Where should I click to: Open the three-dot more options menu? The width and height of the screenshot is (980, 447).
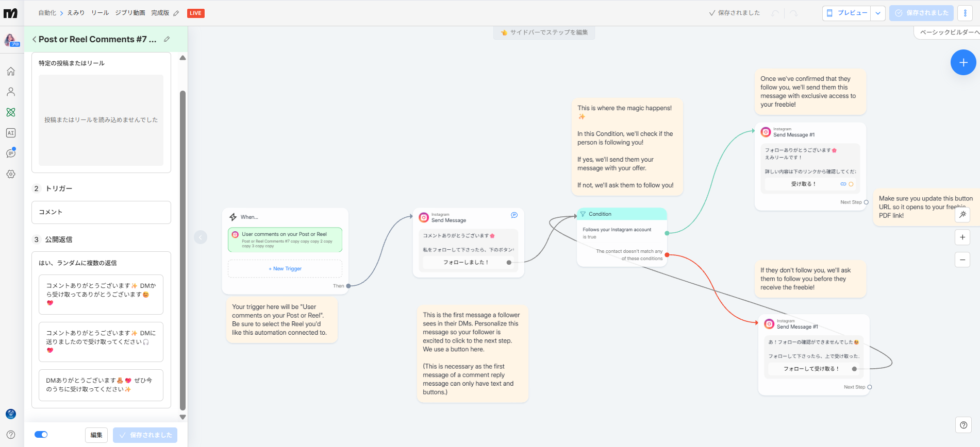point(965,13)
